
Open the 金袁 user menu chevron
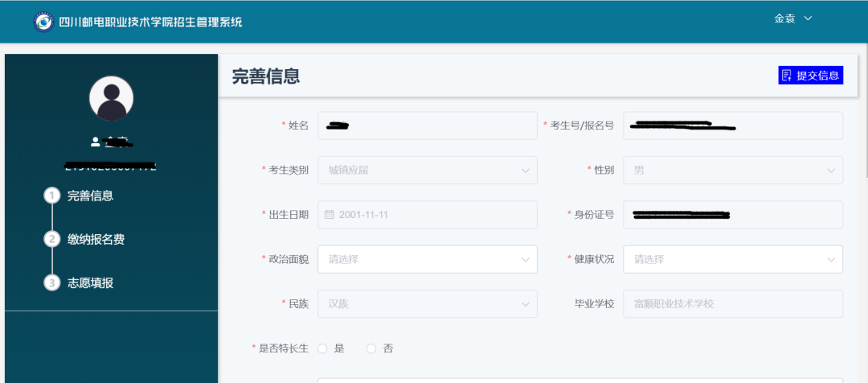808,19
